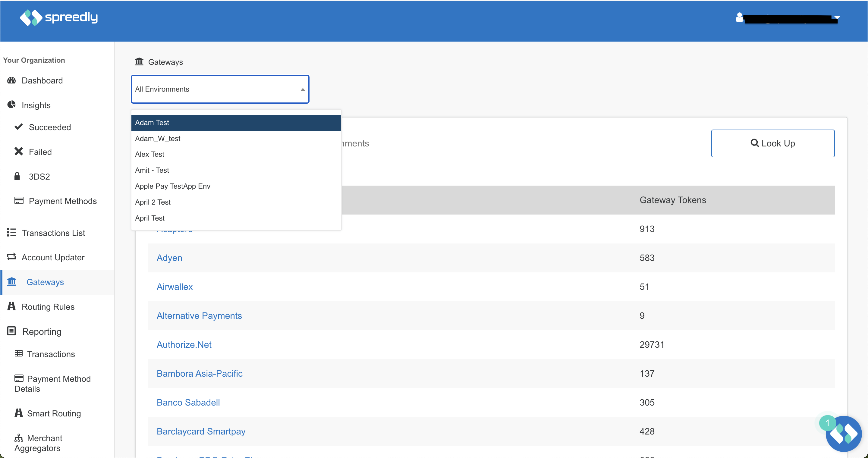Open the Adyen gateway link
The width and height of the screenshot is (868, 458).
(169, 258)
